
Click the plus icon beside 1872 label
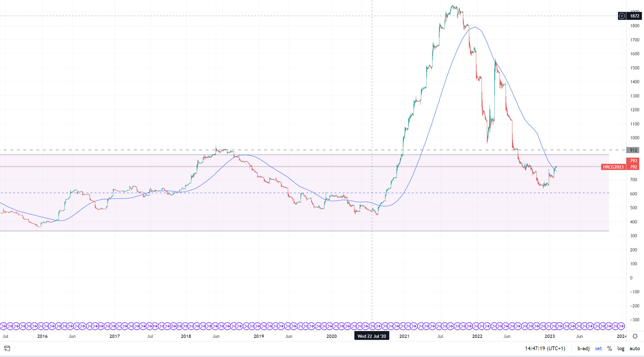point(622,16)
